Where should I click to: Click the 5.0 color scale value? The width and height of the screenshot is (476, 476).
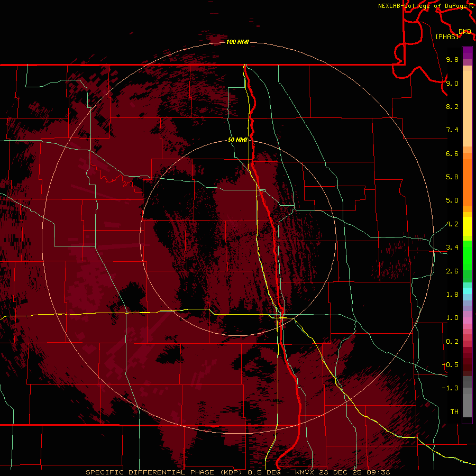452,200
